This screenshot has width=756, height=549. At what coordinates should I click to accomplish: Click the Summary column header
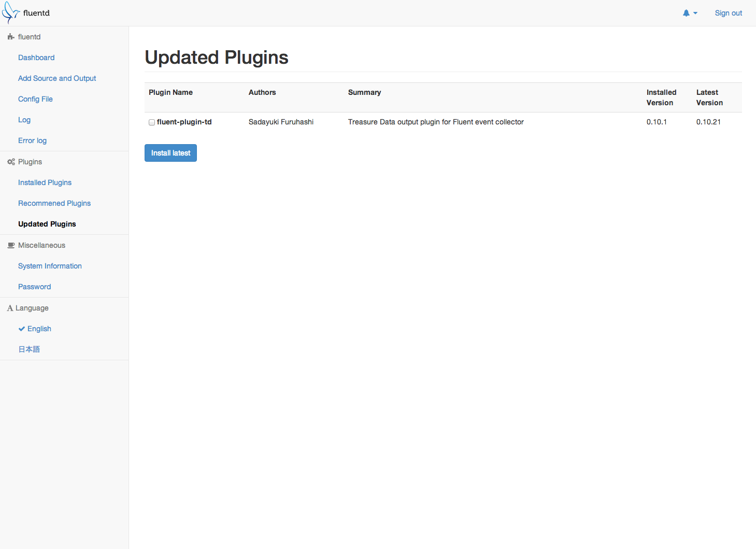[x=364, y=92]
